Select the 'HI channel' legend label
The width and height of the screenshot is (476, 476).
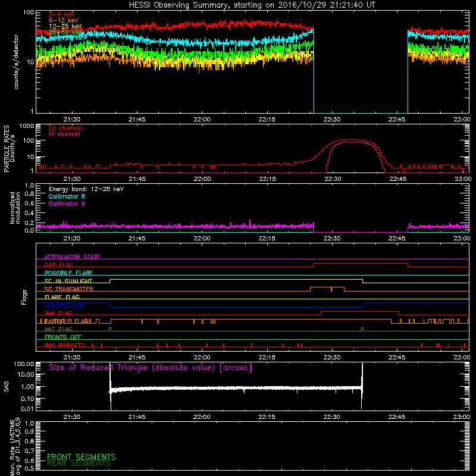64,134
